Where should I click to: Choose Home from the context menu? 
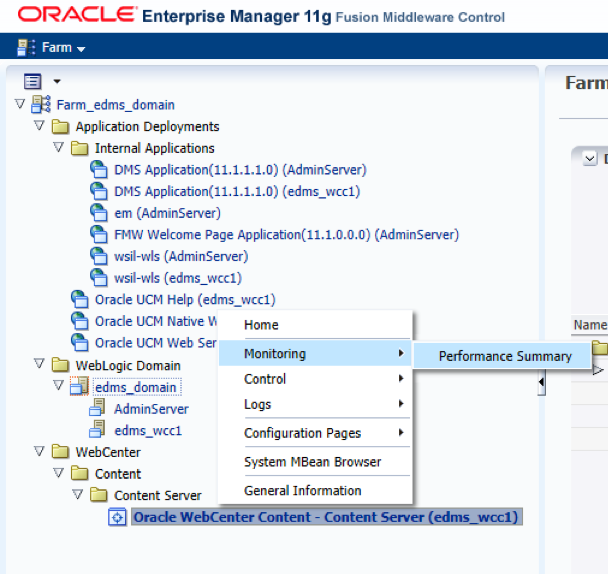[x=315, y=325]
